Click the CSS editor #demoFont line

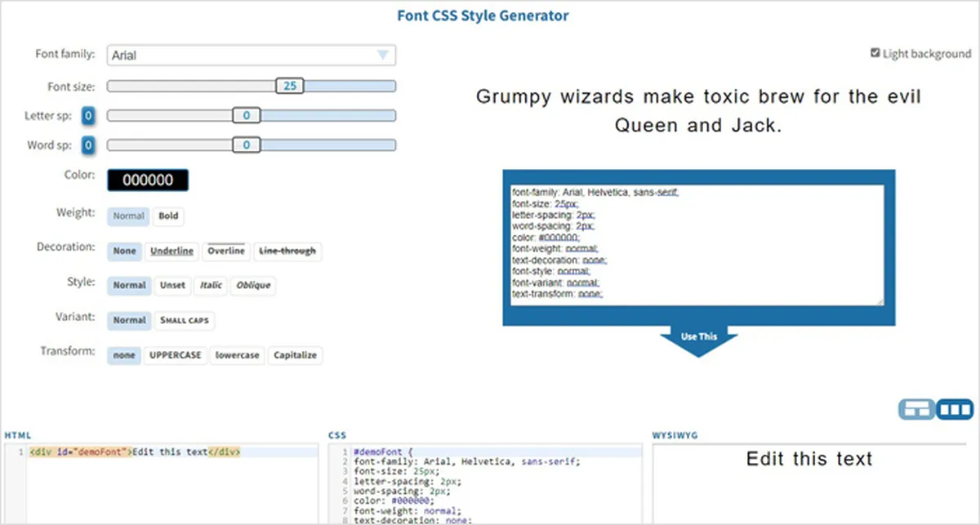point(385,452)
